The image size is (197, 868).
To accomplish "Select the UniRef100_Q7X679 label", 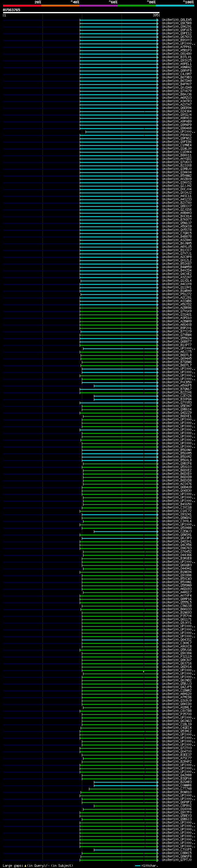I will [x=176, y=91].
